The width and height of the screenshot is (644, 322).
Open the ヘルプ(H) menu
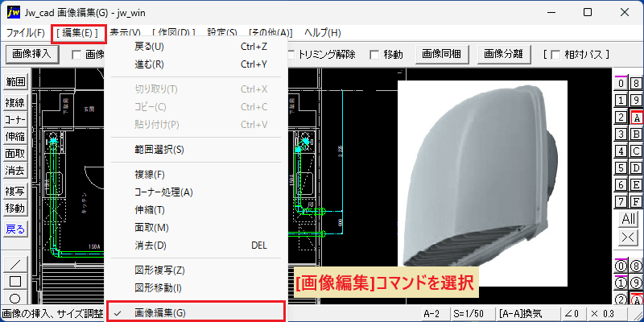pos(323,33)
